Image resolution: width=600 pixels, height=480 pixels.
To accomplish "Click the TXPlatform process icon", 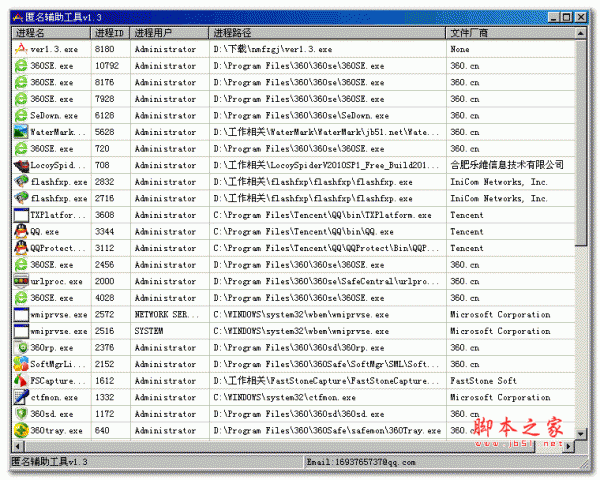I will point(21,215).
